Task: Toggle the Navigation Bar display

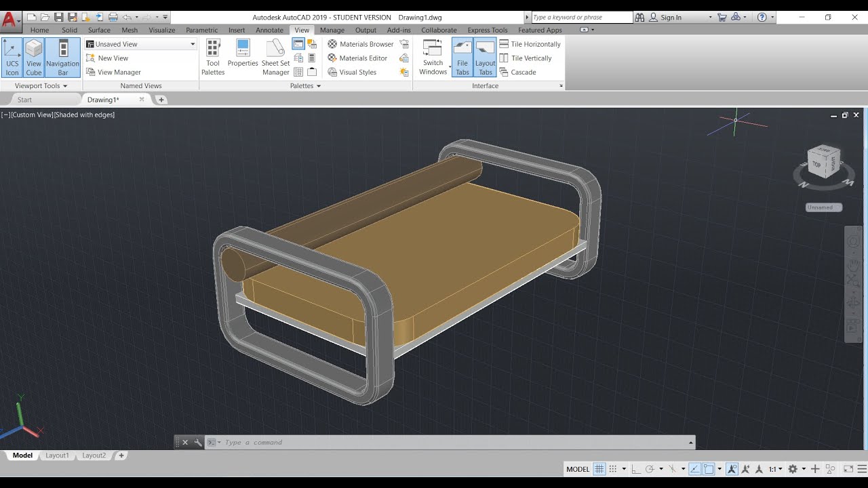Action: [x=62, y=57]
